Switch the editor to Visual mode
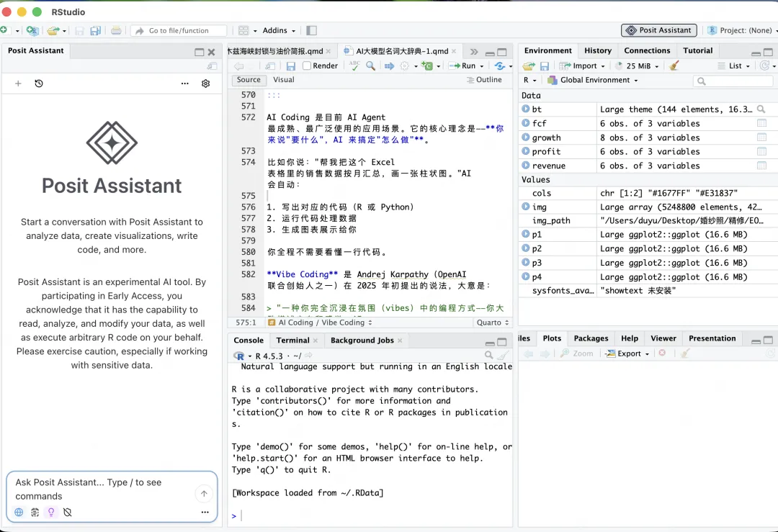Image resolution: width=778 pixels, height=532 pixels. (x=283, y=80)
